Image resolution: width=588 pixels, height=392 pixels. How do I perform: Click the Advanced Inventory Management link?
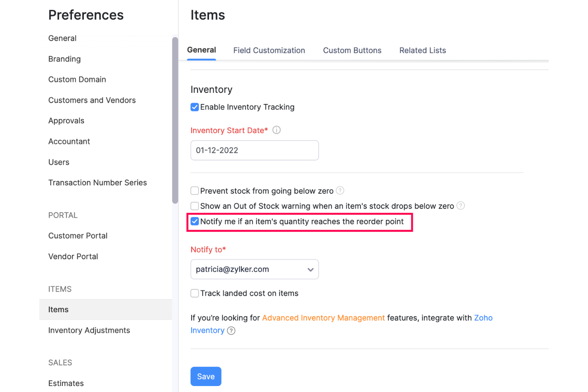[323, 318]
